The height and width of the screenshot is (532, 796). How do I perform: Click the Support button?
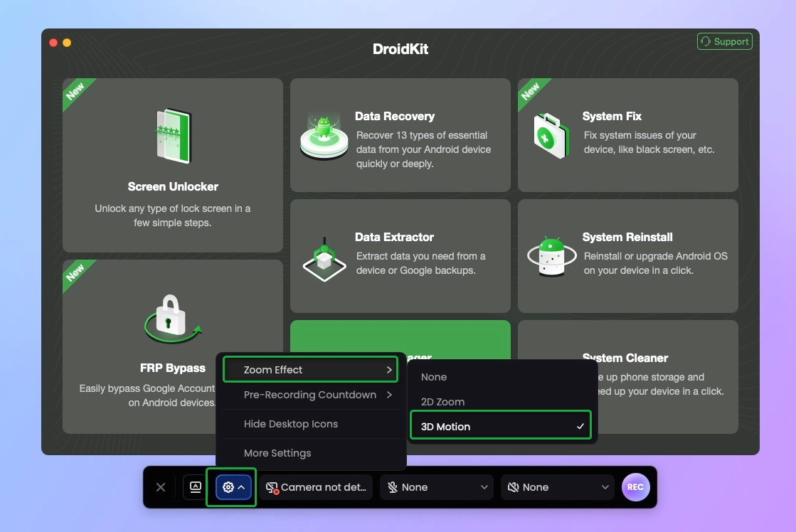724,41
